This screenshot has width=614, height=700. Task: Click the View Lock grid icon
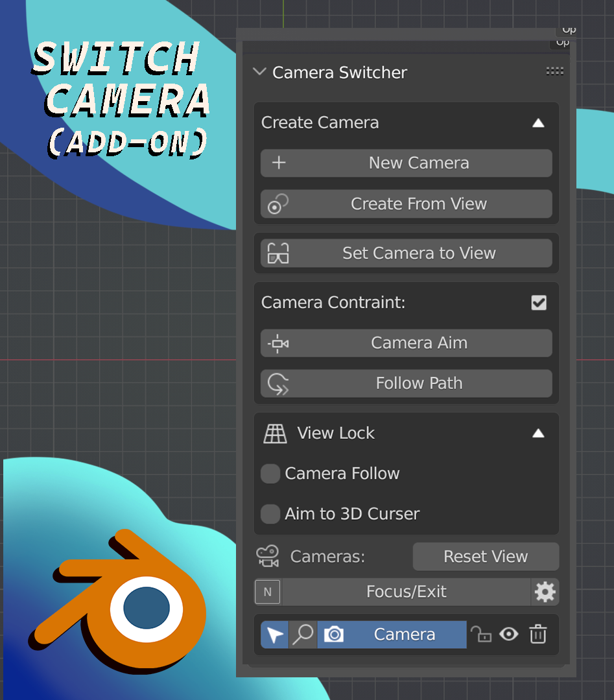point(275,433)
